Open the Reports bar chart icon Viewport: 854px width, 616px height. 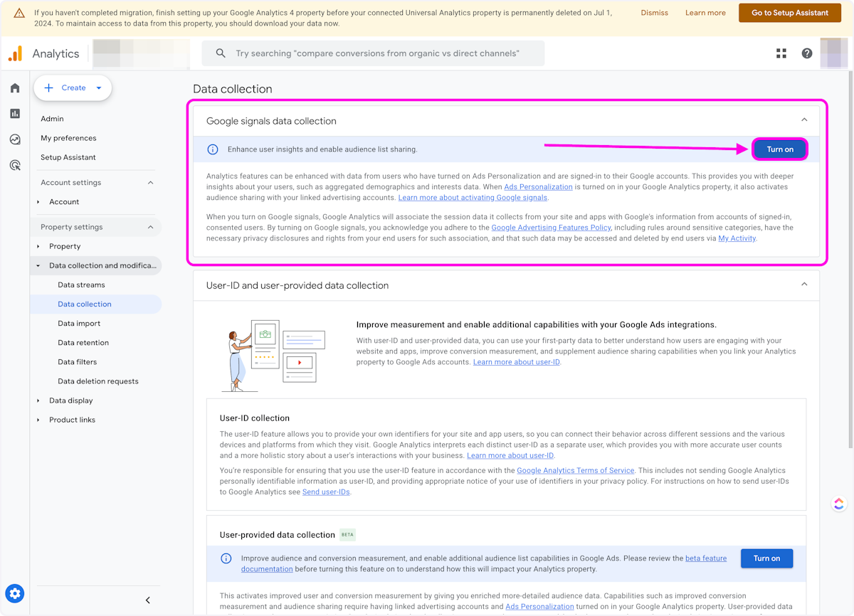[x=15, y=114]
